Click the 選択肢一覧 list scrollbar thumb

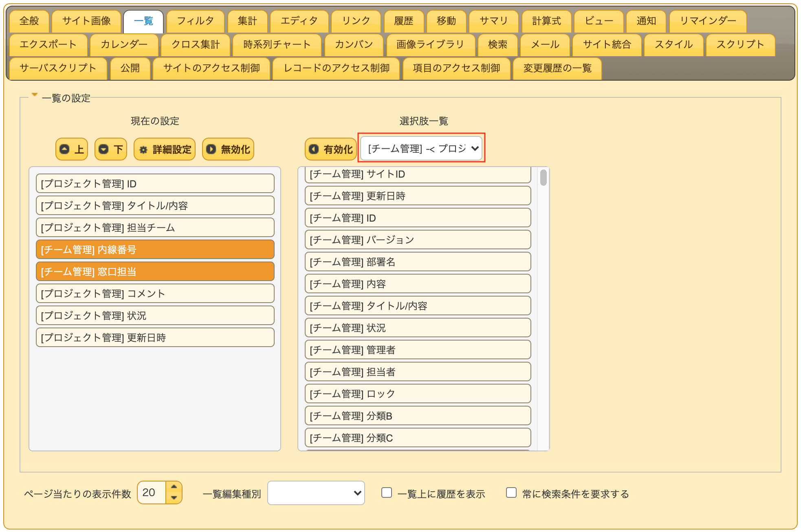(x=543, y=178)
